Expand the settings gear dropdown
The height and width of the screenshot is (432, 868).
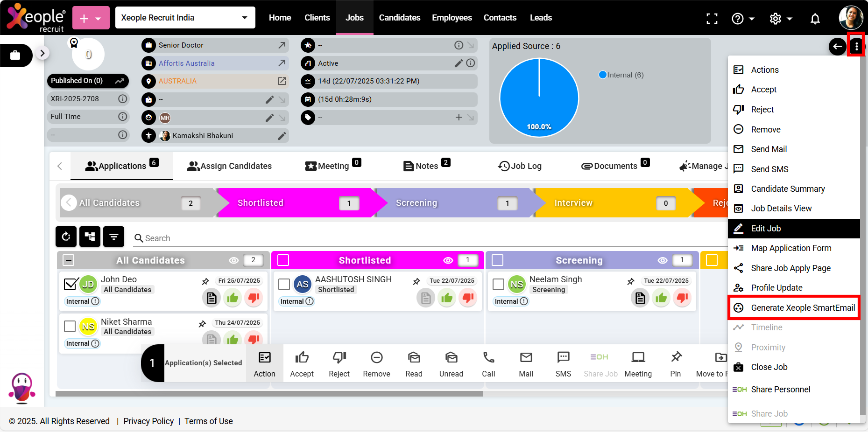click(x=781, y=19)
